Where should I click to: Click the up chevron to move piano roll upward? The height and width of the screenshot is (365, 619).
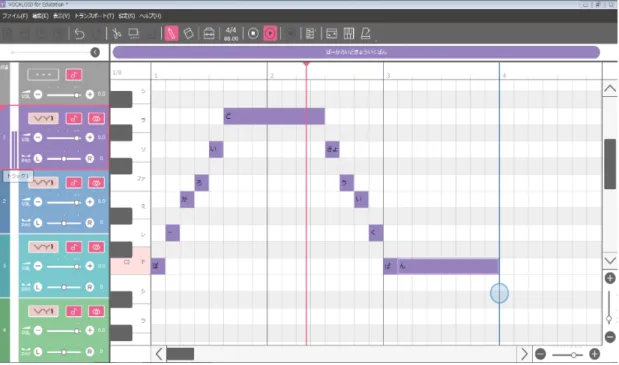point(610,88)
